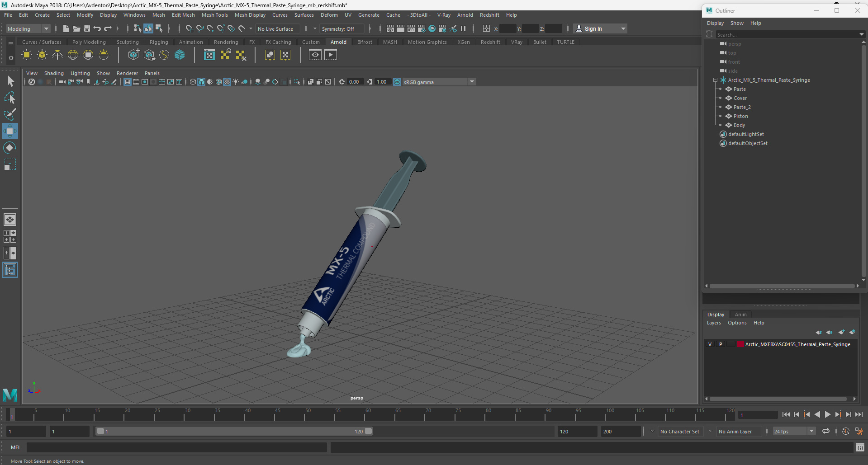
Task: Open the viewport Shading menu
Action: 54,73
